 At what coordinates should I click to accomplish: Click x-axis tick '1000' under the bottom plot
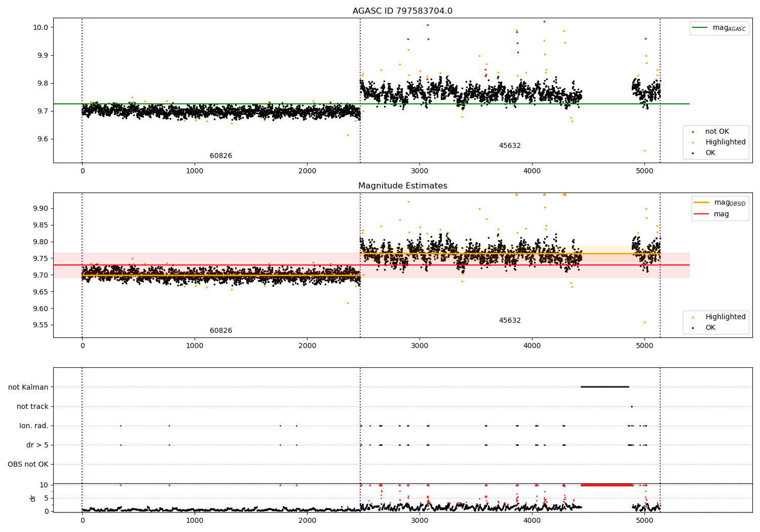[x=195, y=521]
